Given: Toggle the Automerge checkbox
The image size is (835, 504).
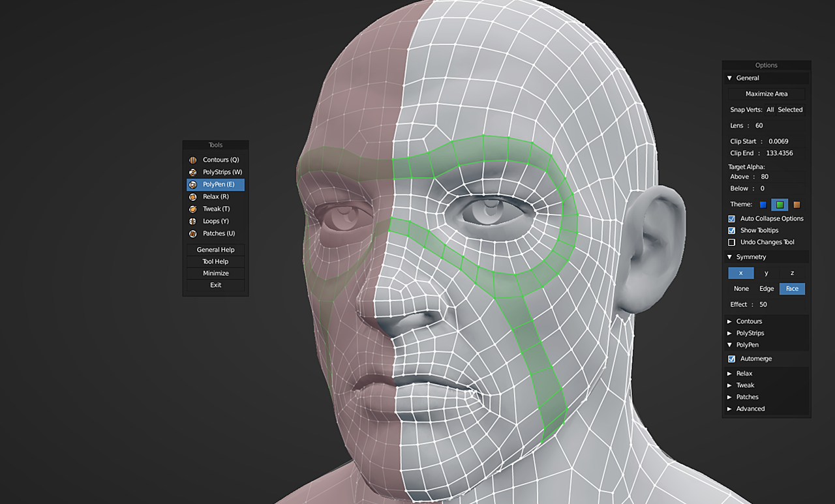Looking at the screenshot, I should 731,359.
